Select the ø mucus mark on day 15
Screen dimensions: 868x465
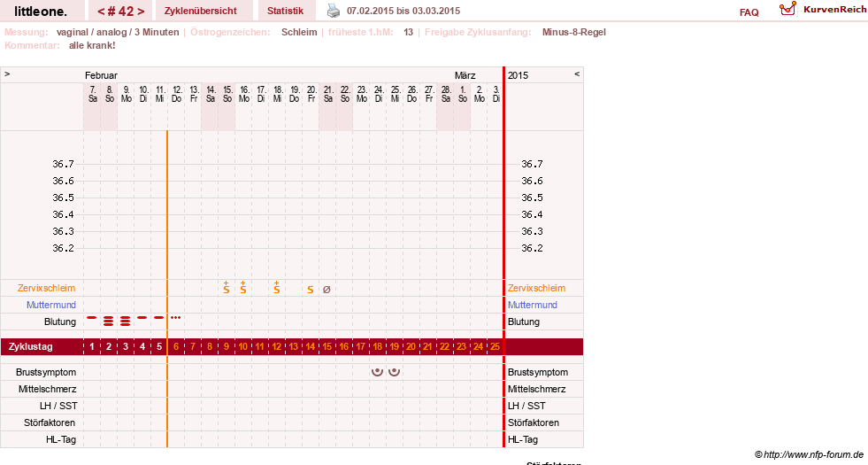point(326,290)
